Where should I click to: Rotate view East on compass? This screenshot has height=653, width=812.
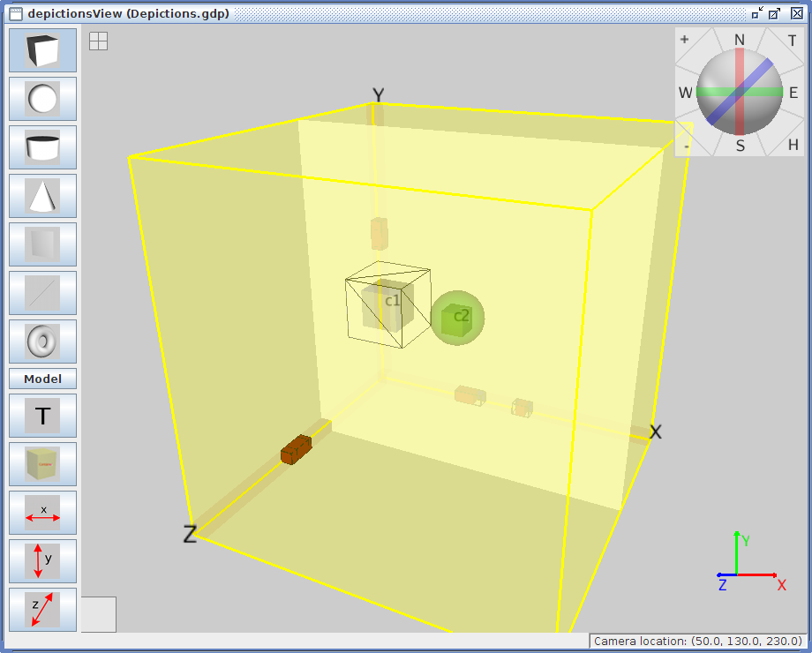coord(793,93)
